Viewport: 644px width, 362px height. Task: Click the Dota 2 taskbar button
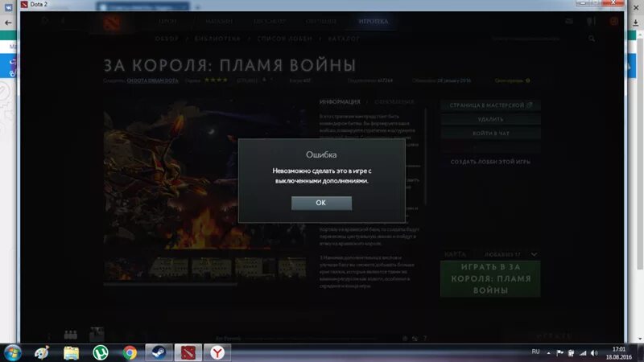[x=188, y=352]
